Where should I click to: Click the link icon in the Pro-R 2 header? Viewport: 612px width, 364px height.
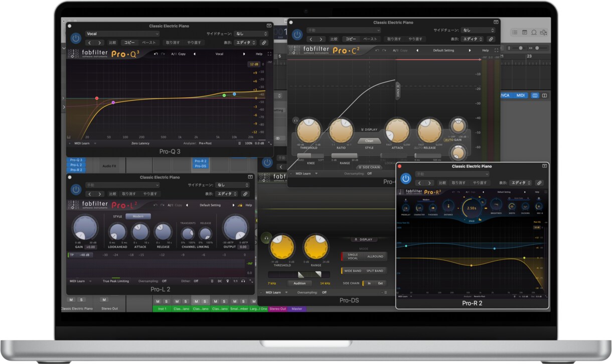tap(539, 183)
